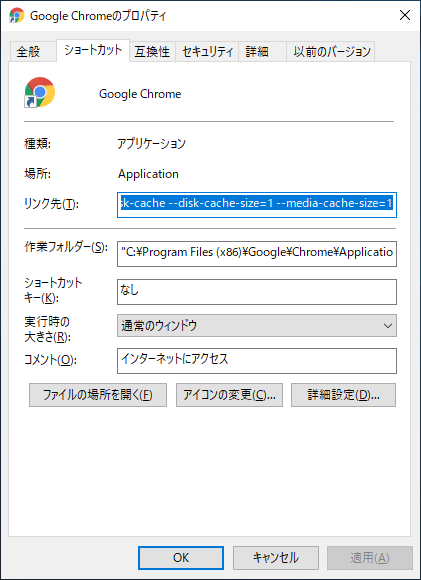The image size is (421, 580).
Task: Select the ショートカット tab
Action: (x=93, y=50)
